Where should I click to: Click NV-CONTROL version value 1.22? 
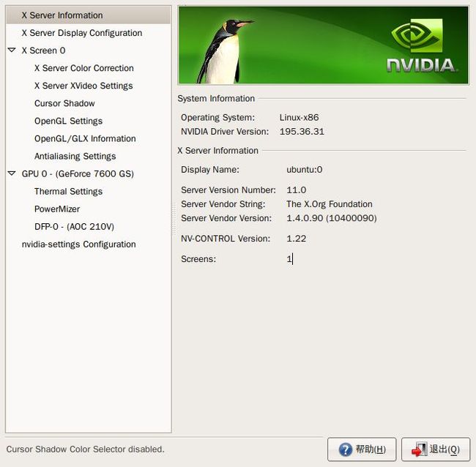(297, 239)
